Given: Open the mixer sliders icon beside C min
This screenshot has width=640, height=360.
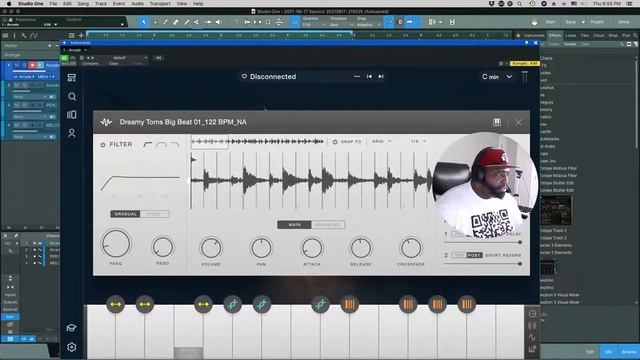Looking at the screenshot, I should pyautogui.click(x=525, y=77).
